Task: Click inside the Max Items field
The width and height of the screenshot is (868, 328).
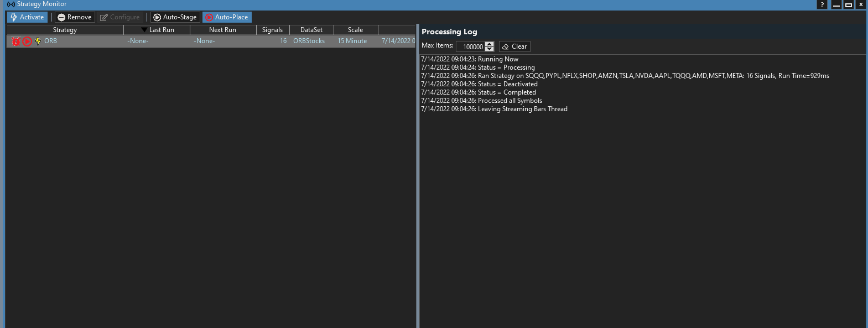Action: tap(470, 47)
